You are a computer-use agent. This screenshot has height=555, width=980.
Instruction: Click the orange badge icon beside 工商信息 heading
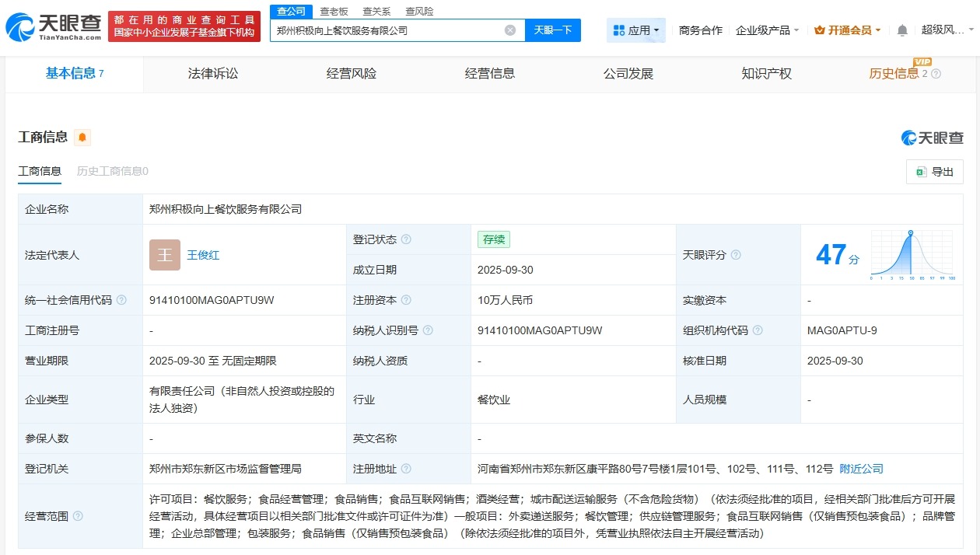[81, 136]
